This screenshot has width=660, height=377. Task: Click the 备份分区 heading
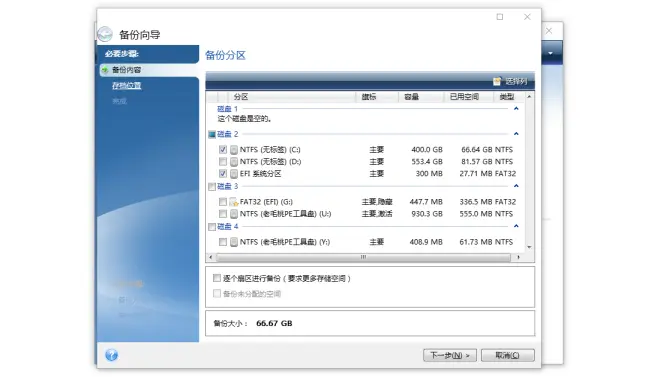point(225,55)
